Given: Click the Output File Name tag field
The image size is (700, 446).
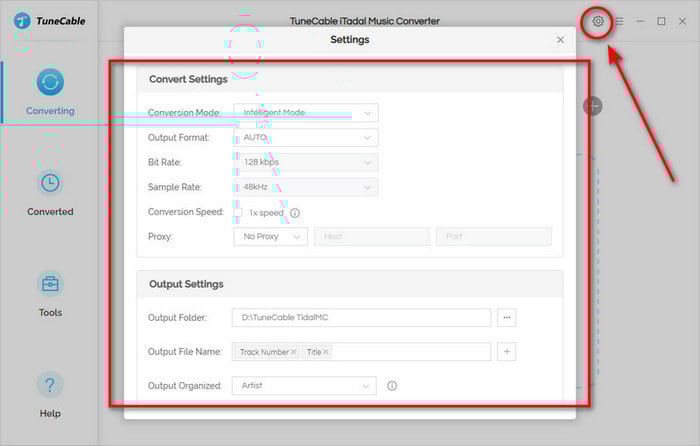Looking at the screenshot, I should pyautogui.click(x=361, y=352).
